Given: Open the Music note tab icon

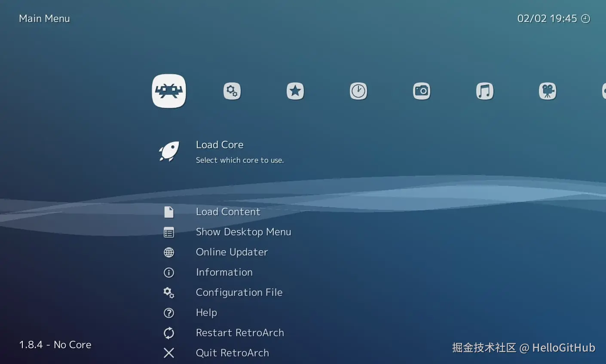Looking at the screenshot, I should [485, 91].
